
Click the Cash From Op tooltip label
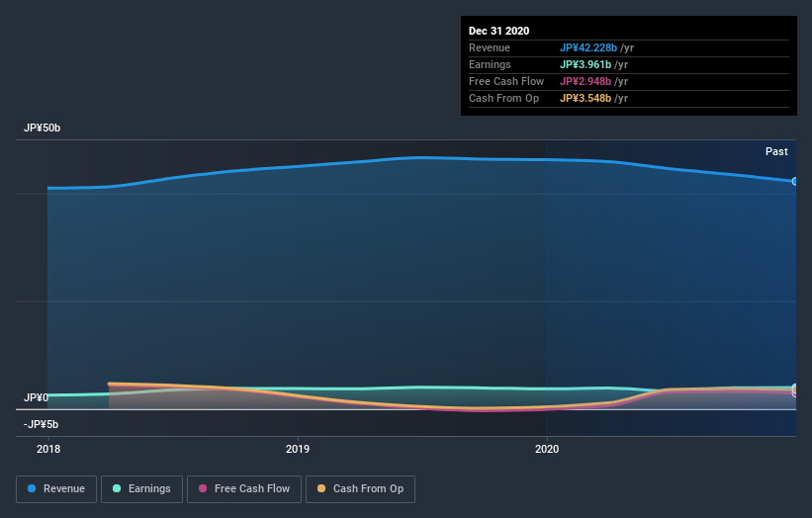[503, 98]
